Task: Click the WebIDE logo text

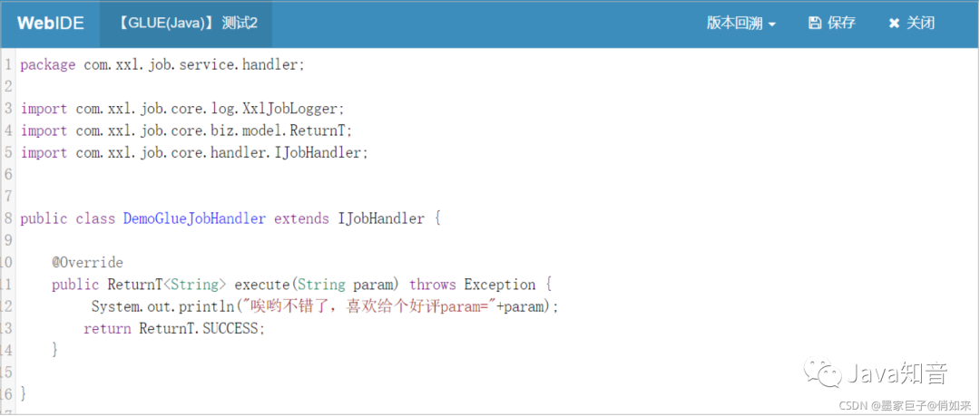Action: coord(51,24)
